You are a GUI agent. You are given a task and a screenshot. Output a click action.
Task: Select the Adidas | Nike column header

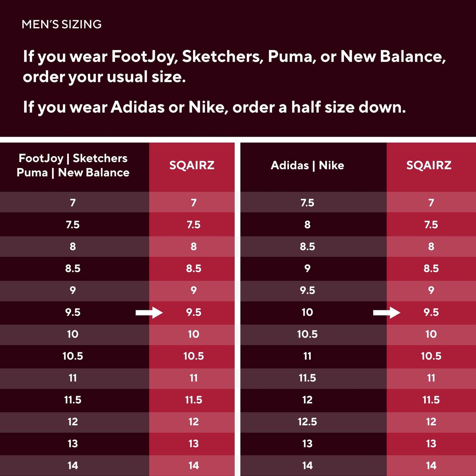[307, 165]
